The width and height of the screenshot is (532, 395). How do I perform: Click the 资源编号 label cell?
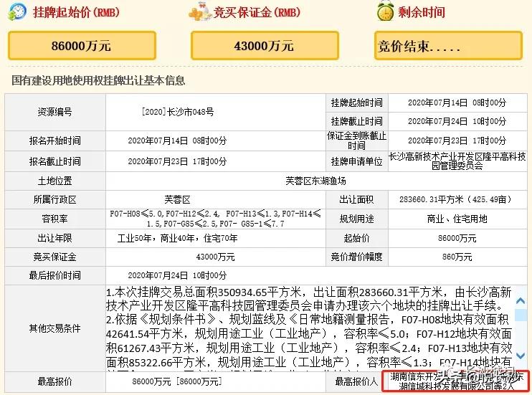coord(55,112)
